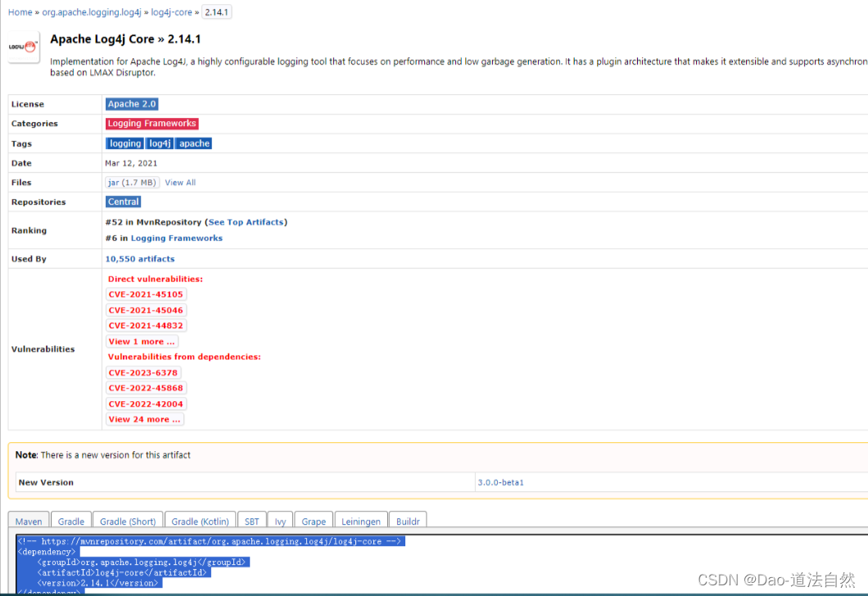The image size is (868, 596).
Task: Select the "logging" tag
Action: click(x=124, y=143)
